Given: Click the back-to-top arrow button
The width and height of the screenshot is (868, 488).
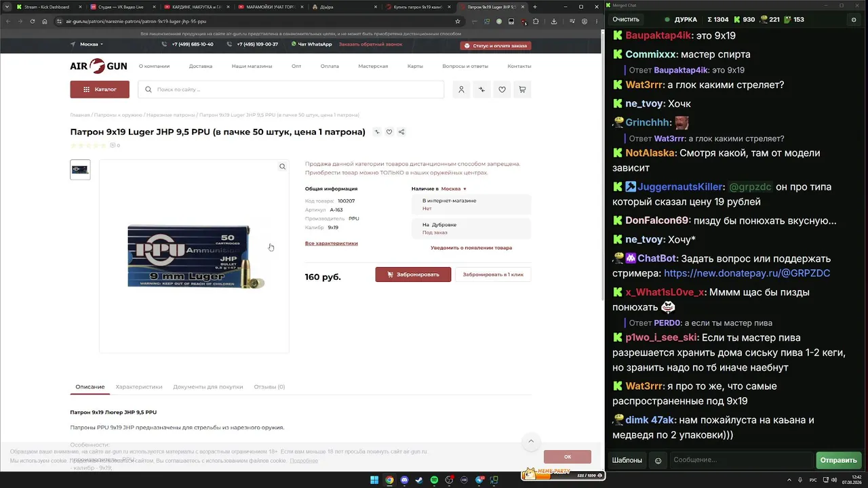Looking at the screenshot, I should 531,441.
